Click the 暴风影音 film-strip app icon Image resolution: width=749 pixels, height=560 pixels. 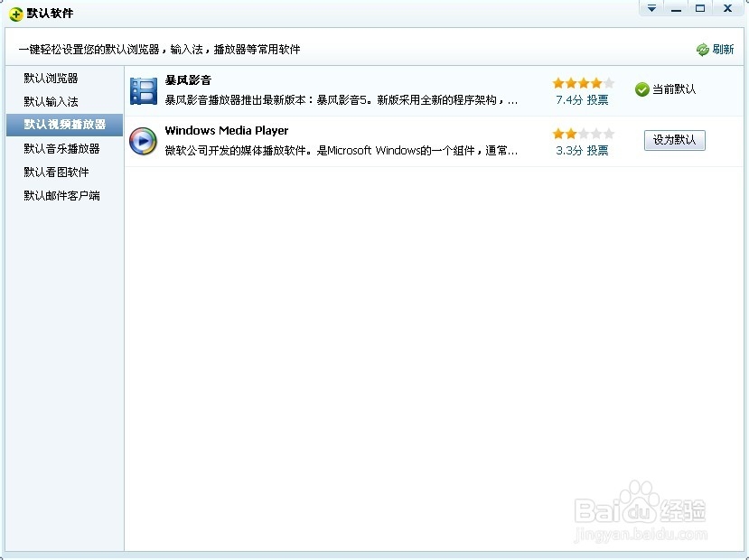pos(144,90)
